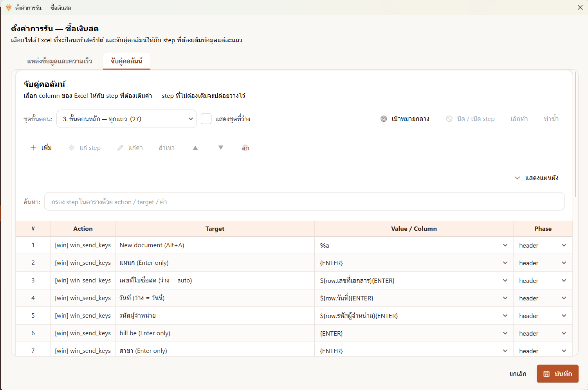Click the Target column header

pyautogui.click(x=215, y=228)
